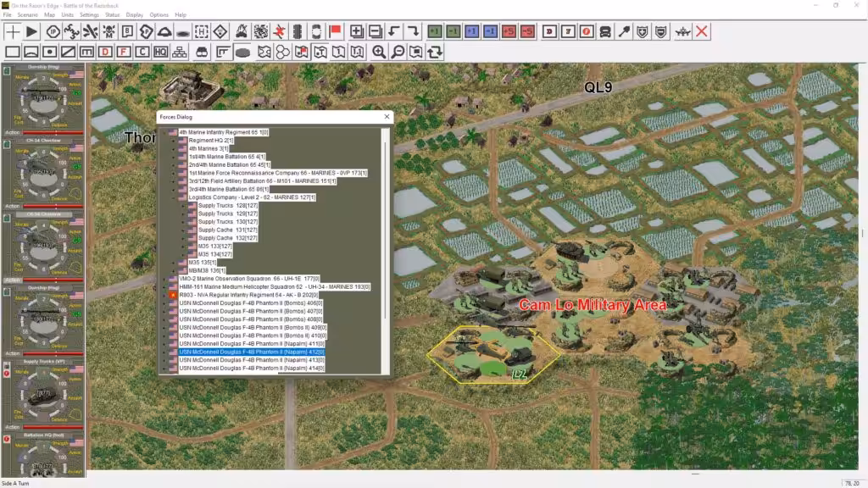
Task: Open the Scenario menu
Action: click(x=28, y=15)
